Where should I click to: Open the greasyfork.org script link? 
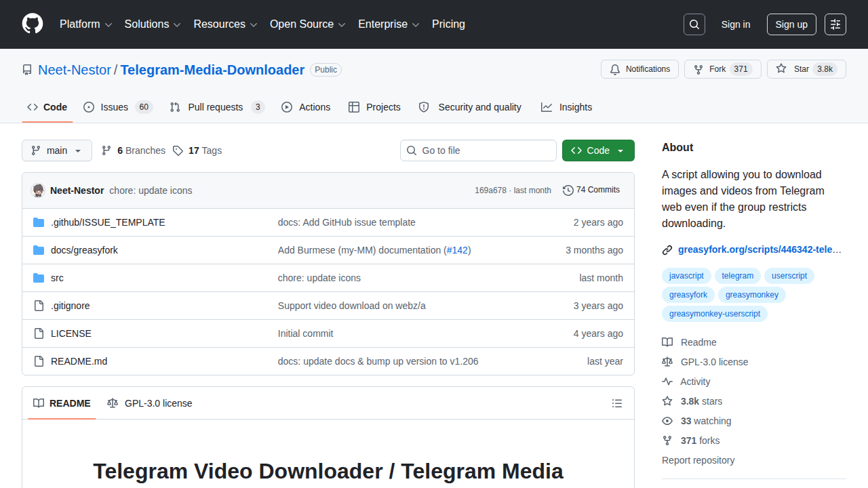tap(759, 249)
